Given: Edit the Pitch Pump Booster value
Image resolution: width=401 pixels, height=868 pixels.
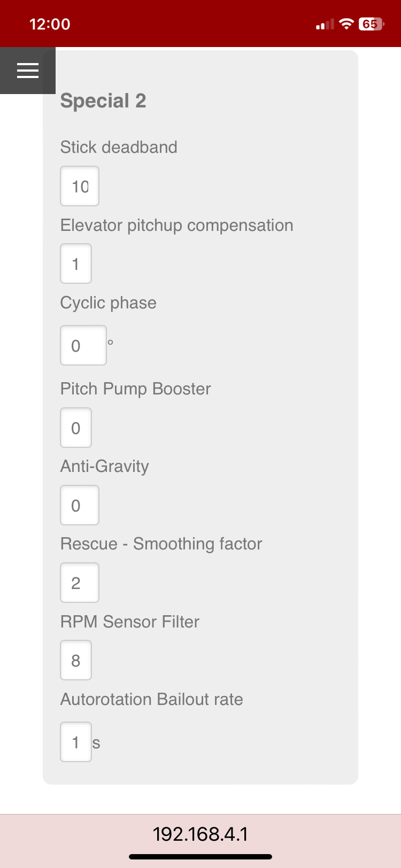Looking at the screenshot, I should (76, 428).
